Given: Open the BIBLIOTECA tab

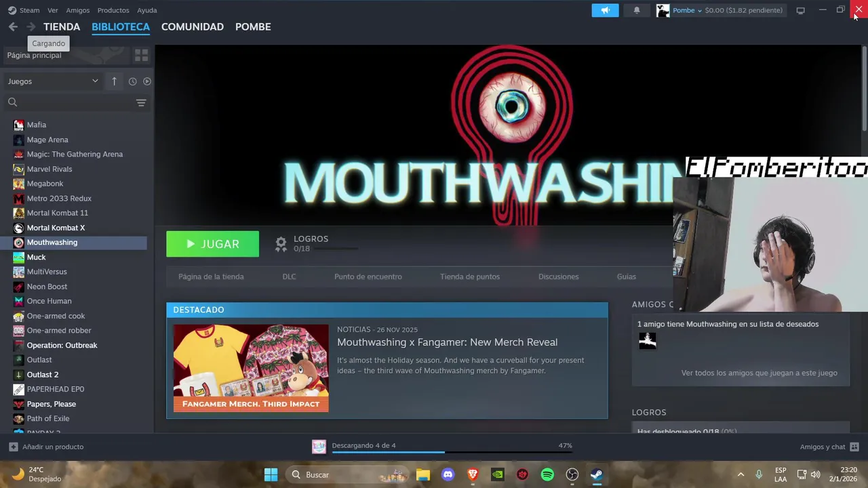Looking at the screenshot, I should pyautogui.click(x=121, y=26).
